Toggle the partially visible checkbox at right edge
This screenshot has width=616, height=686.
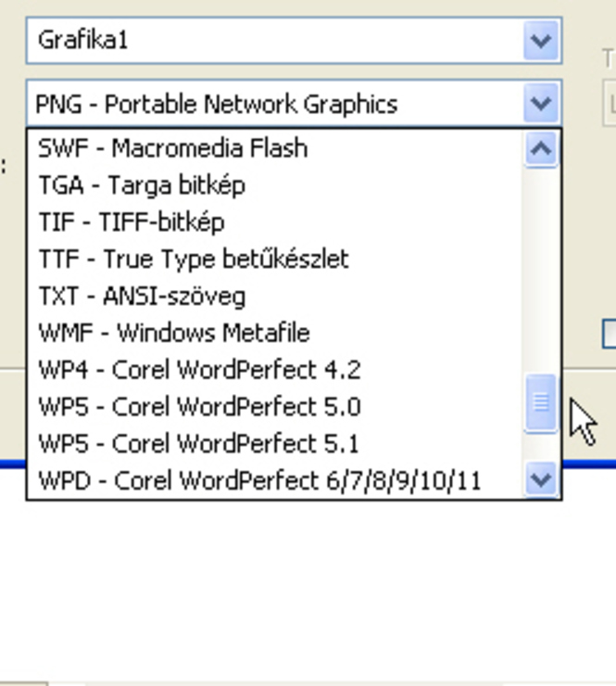(x=610, y=335)
